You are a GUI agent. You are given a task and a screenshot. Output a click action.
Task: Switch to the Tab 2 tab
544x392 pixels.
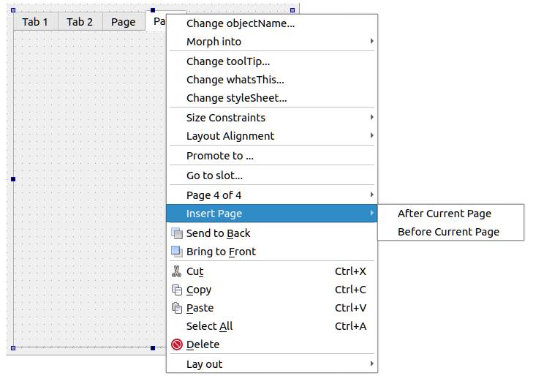coord(80,22)
